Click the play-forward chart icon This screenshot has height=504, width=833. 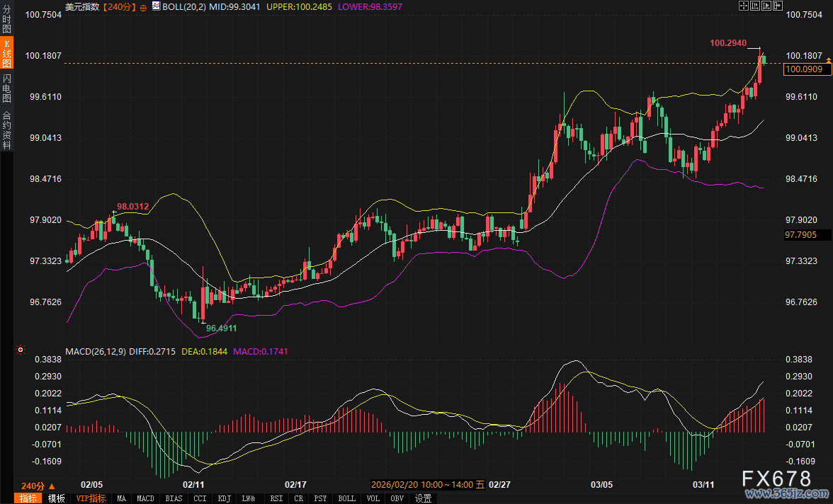(766, 6)
